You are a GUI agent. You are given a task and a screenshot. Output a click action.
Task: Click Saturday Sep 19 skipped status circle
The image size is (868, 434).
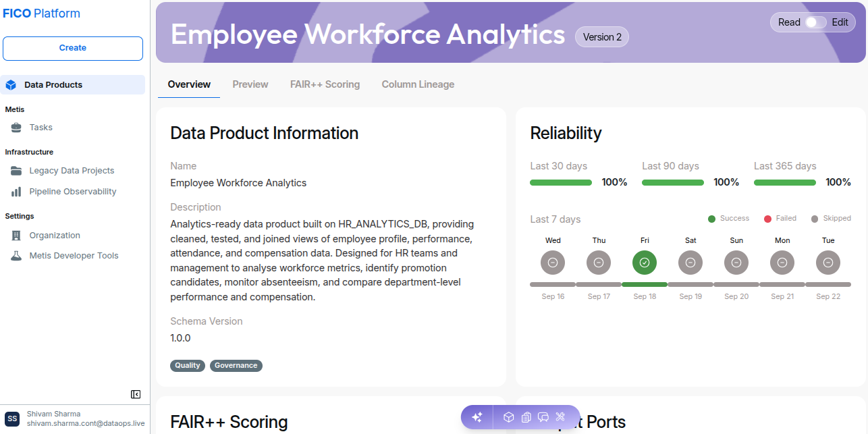click(x=690, y=263)
